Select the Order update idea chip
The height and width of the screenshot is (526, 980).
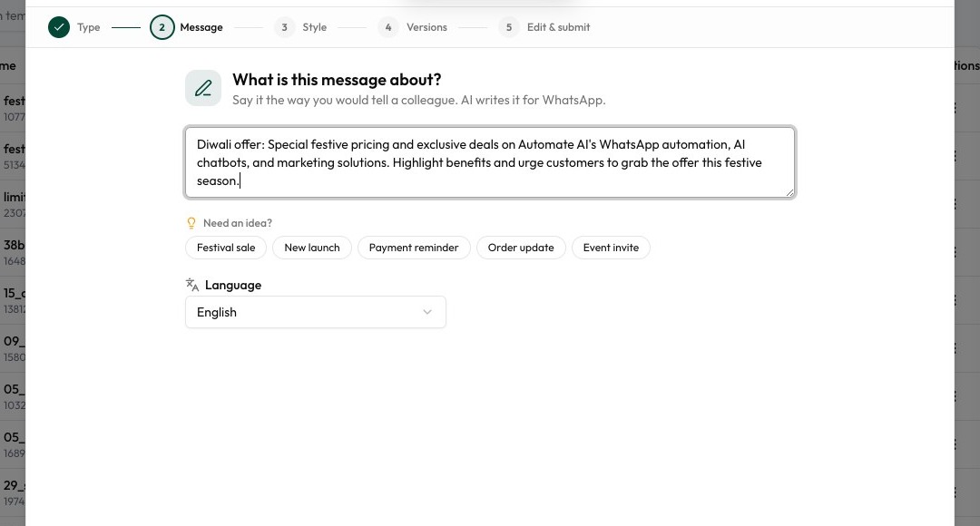[x=521, y=248]
